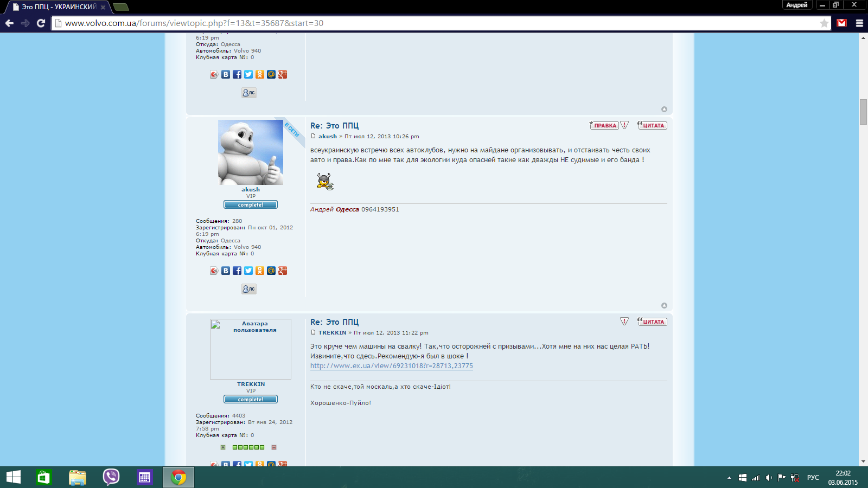The height and width of the screenshot is (488, 868).
Task: Click Google+ icon in akush's post sidebar
Action: point(283,271)
